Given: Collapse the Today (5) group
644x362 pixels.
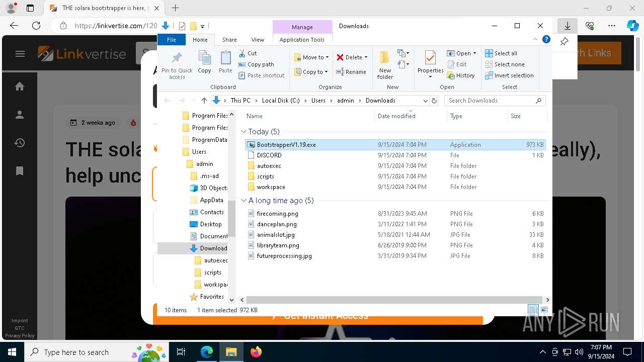Looking at the screenshot, I should 244,132.
